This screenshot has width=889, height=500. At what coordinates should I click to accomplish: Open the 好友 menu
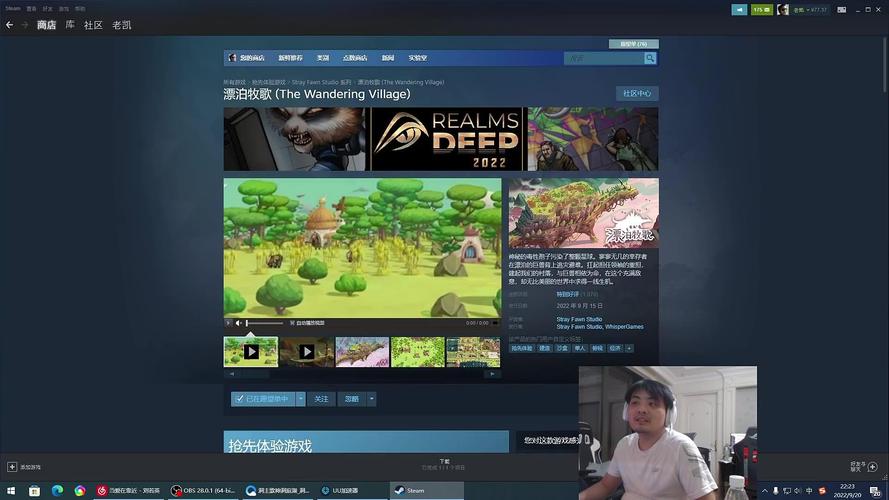point(48,9)
